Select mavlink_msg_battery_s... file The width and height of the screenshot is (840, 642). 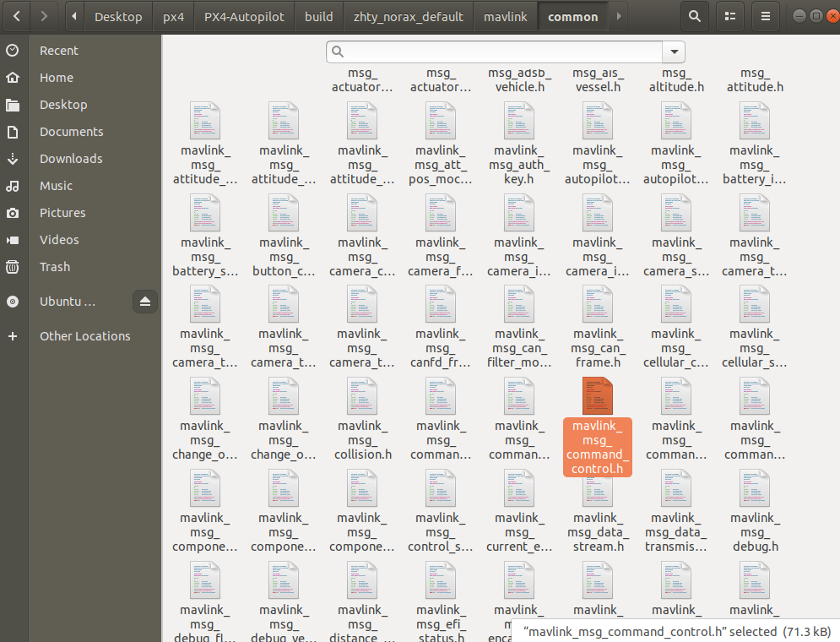205,236
